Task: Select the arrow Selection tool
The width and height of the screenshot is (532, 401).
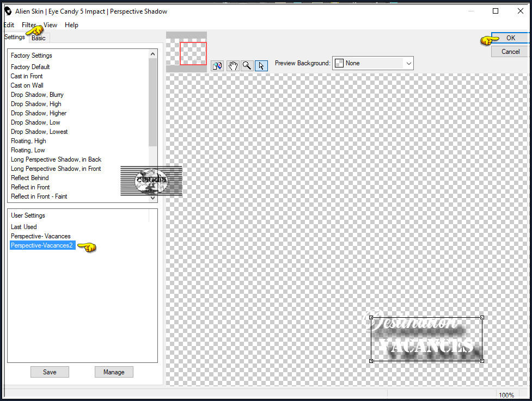Action: 261,65
